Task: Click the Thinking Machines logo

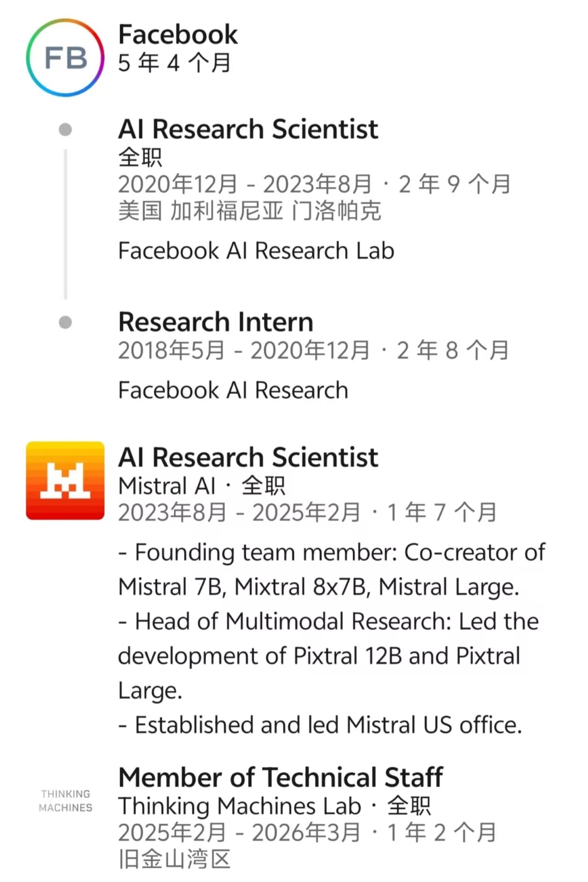Action: (65, 801)
